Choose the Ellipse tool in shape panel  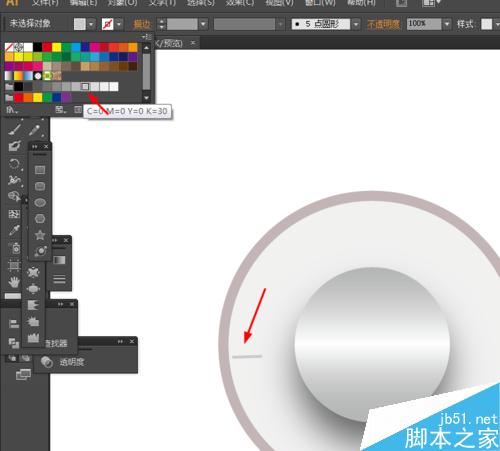click(x=40, y=202)
